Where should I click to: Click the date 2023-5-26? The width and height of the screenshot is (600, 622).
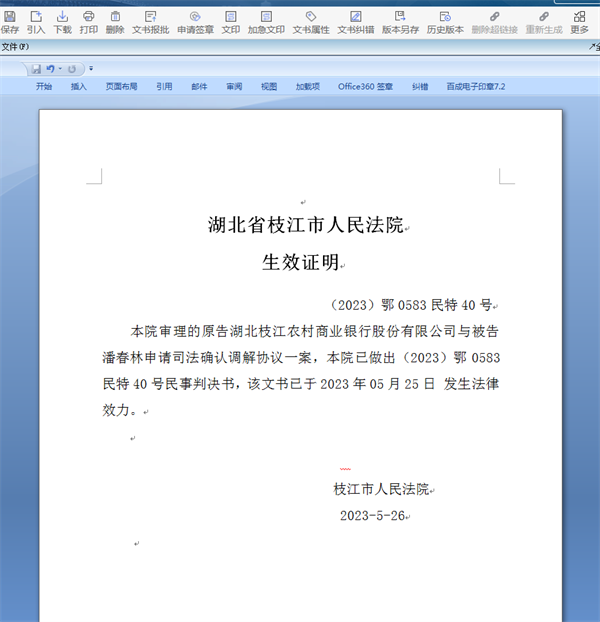[372, 515]
